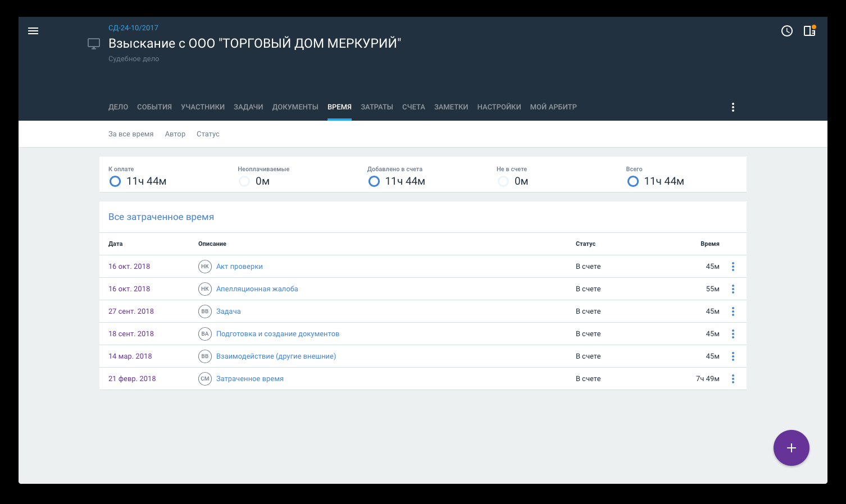This screenshot has height=504, width=846.
Task: Open row menu for Взаимодействие (другие внешние)
Action: pos(733,356)
